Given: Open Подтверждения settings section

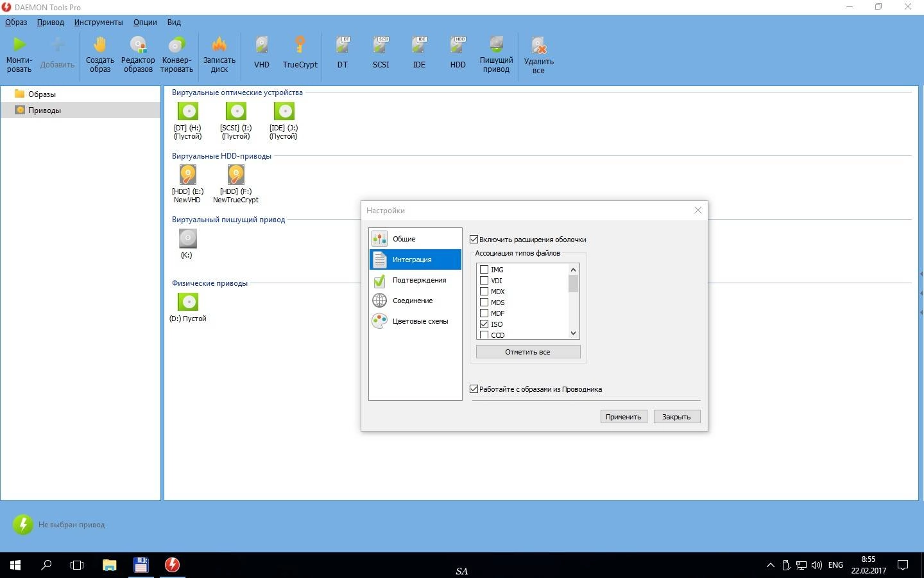Looking at the screenshot, I should coord(415,280).
